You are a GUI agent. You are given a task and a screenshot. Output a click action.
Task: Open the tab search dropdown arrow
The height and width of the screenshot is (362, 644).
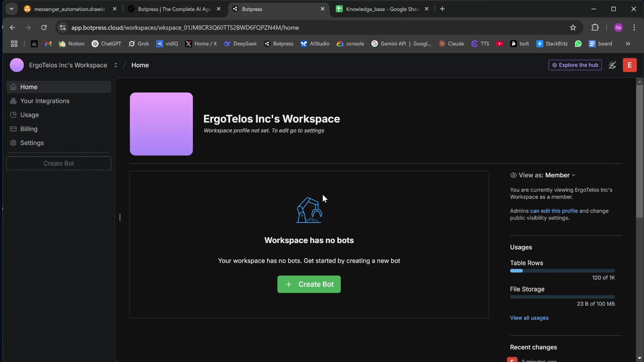click(x=11, y=9)
